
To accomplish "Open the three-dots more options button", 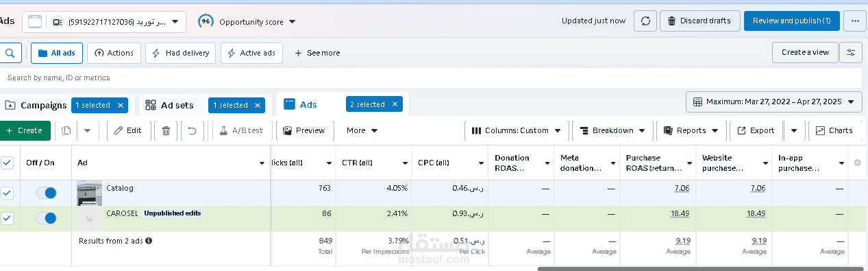I will pyautogui.click(x=854, y=21).
